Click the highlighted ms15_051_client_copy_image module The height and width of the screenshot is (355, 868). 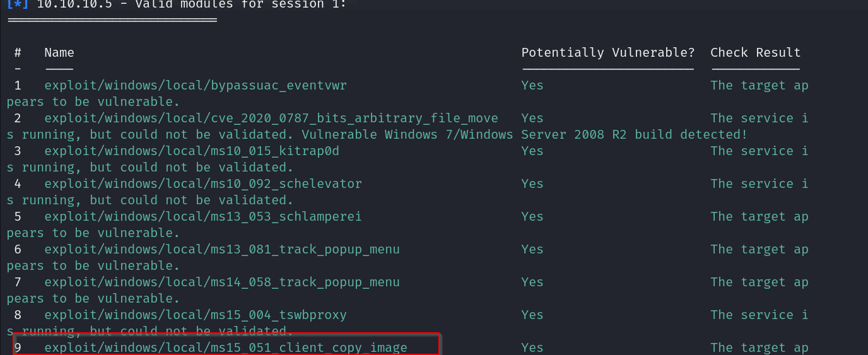coord(226,347)
